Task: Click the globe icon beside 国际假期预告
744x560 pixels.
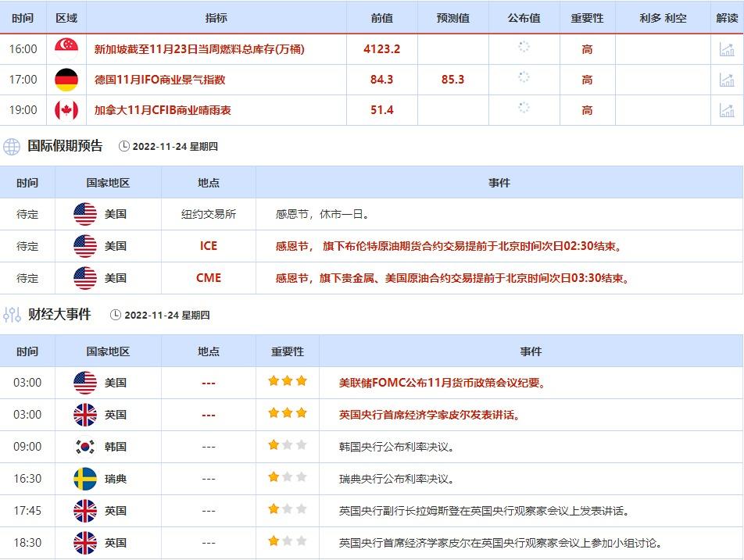Action: 12,146
